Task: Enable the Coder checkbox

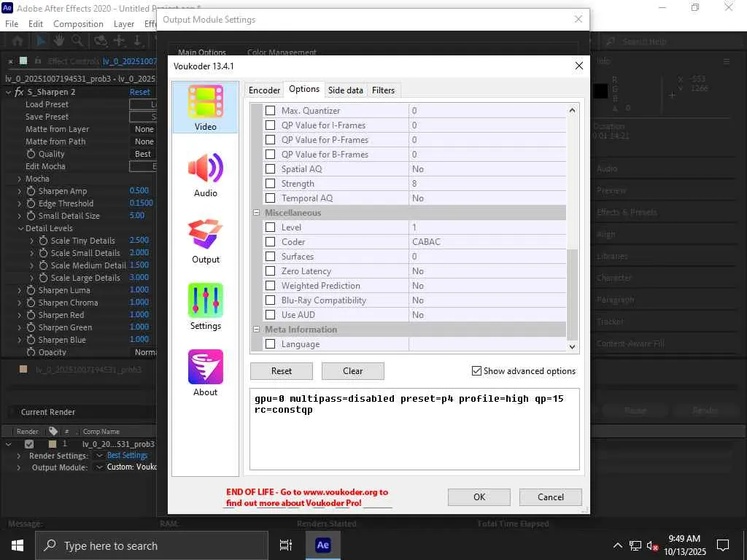Action: [x=270, y=242]
